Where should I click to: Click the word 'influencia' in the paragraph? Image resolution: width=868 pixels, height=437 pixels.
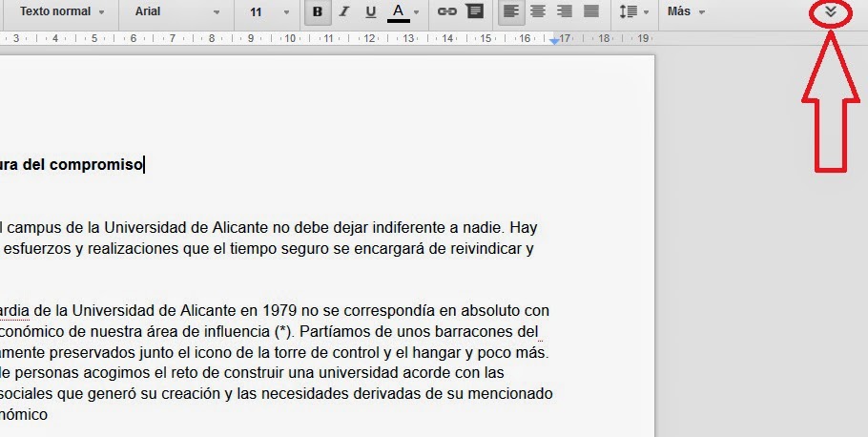tap(238, 332)
